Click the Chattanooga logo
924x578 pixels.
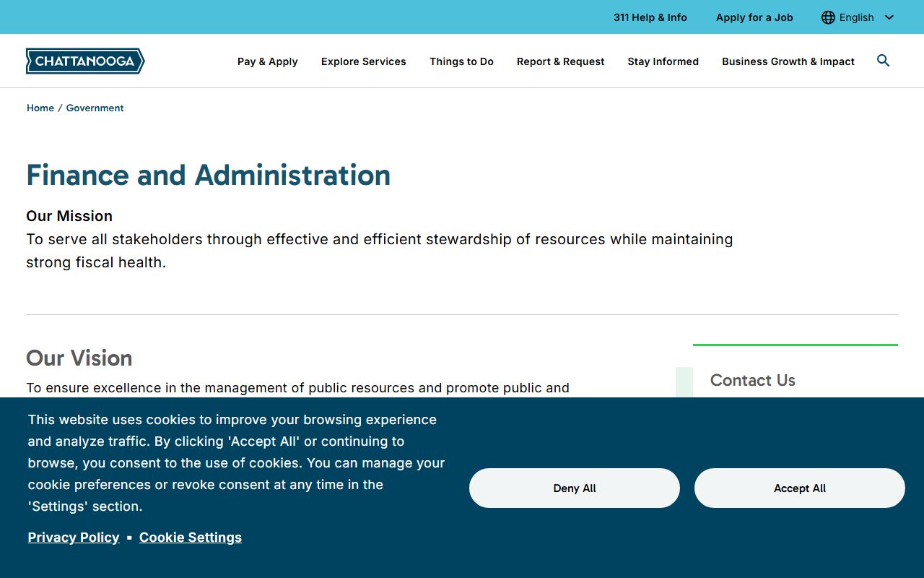[85, 61]
